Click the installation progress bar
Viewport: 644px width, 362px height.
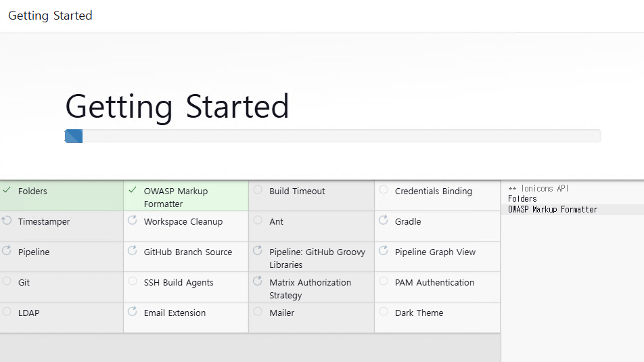click(332, 136)
